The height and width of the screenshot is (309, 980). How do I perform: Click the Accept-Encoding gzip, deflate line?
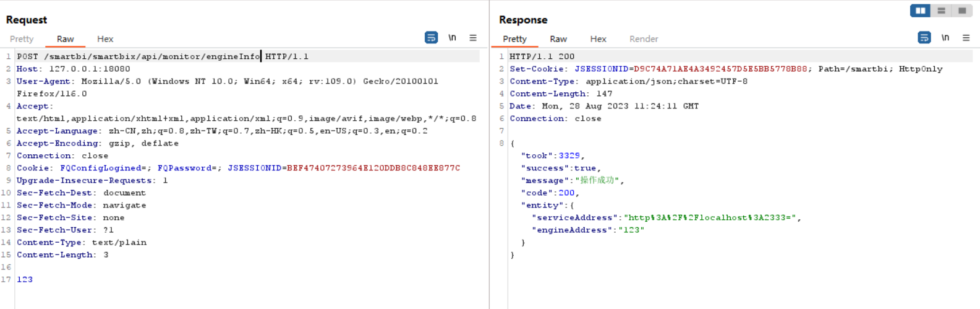(98, 143)
